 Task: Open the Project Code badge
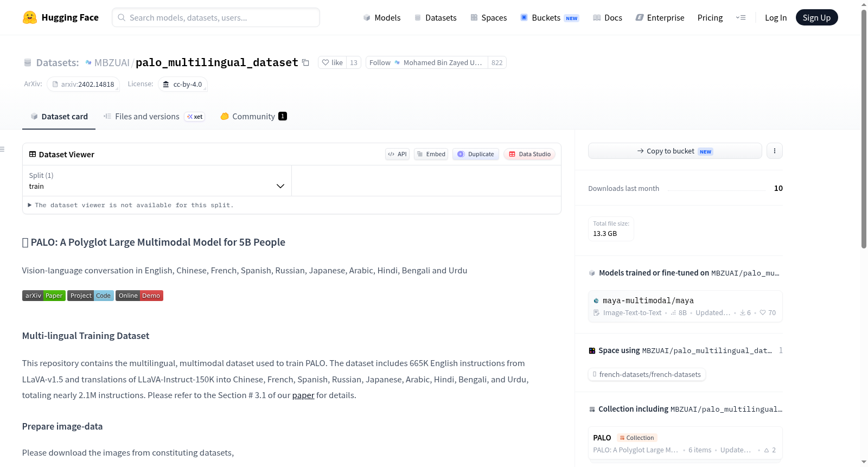click(x=91, y=296)
